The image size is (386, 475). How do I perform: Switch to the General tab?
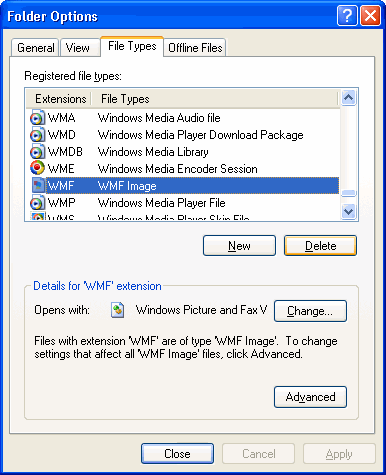(x=35, y=48)
